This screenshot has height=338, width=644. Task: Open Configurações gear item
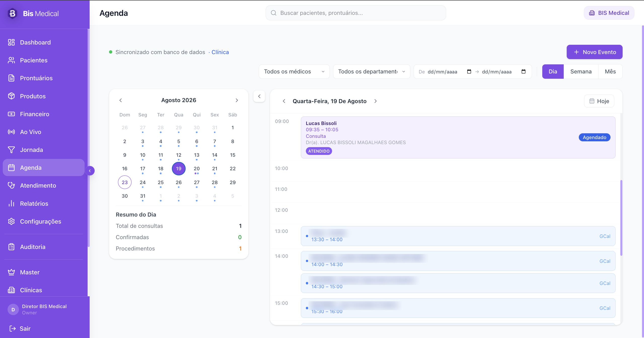click(x=44, y=221)
